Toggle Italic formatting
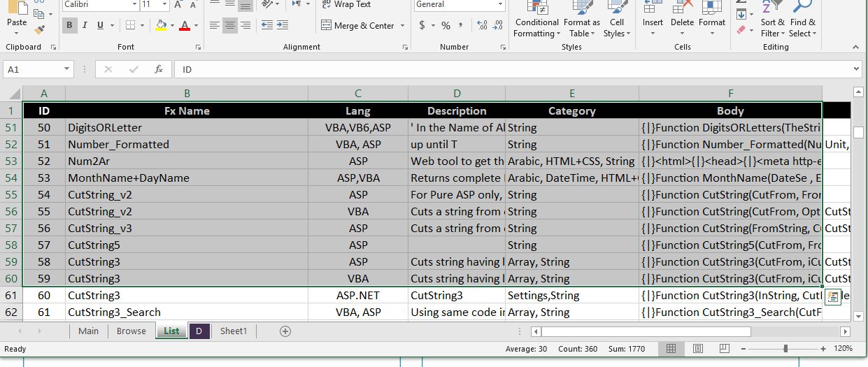868x367 pixels. (x=85, y=26)
